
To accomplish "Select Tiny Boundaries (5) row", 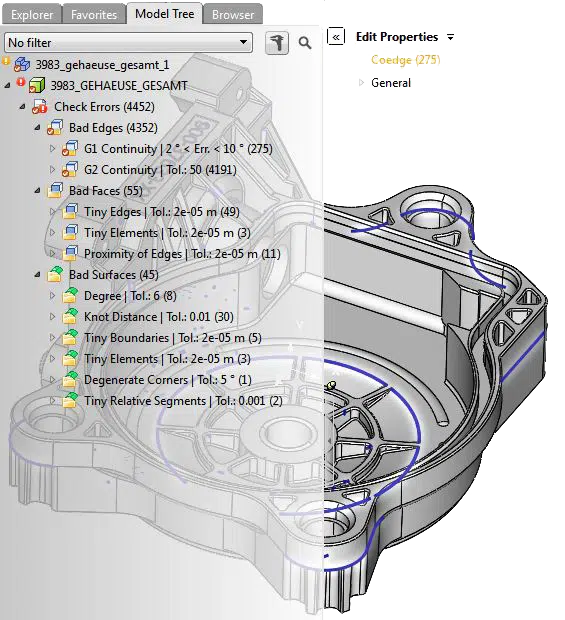I will tap(173, 337).
